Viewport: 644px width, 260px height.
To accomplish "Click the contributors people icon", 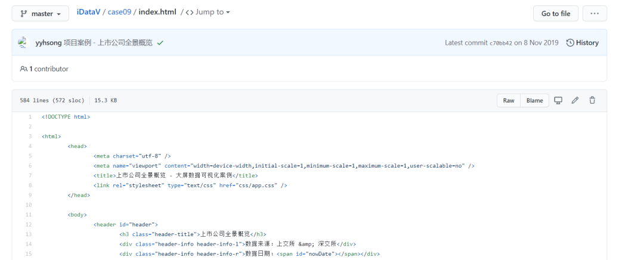I will pos(23,69).
